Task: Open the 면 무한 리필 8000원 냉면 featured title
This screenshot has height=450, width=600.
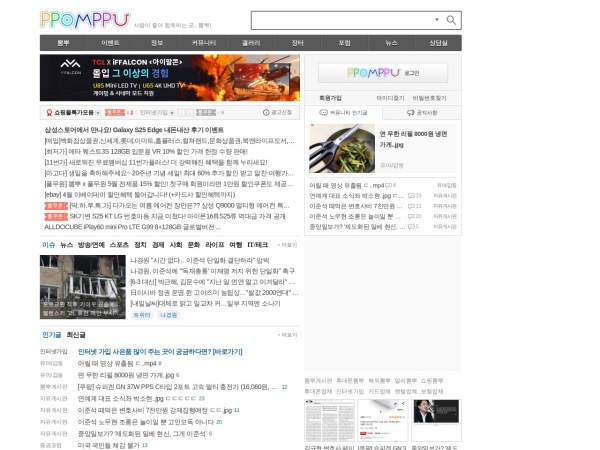Action: click(x=413, y=139)
